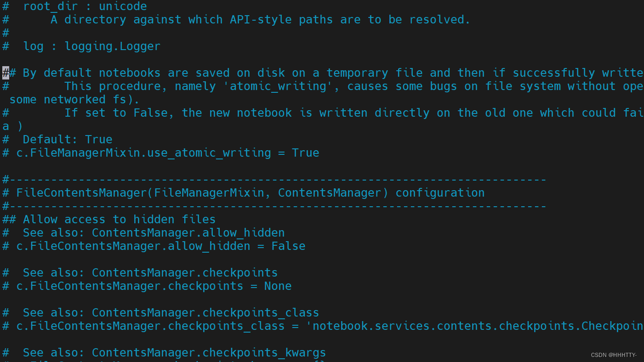This screenshot has height=362, width=644.
Task: Click the 'CSDN @HHHTTY-' watermark text
Action: pos(614,355)
